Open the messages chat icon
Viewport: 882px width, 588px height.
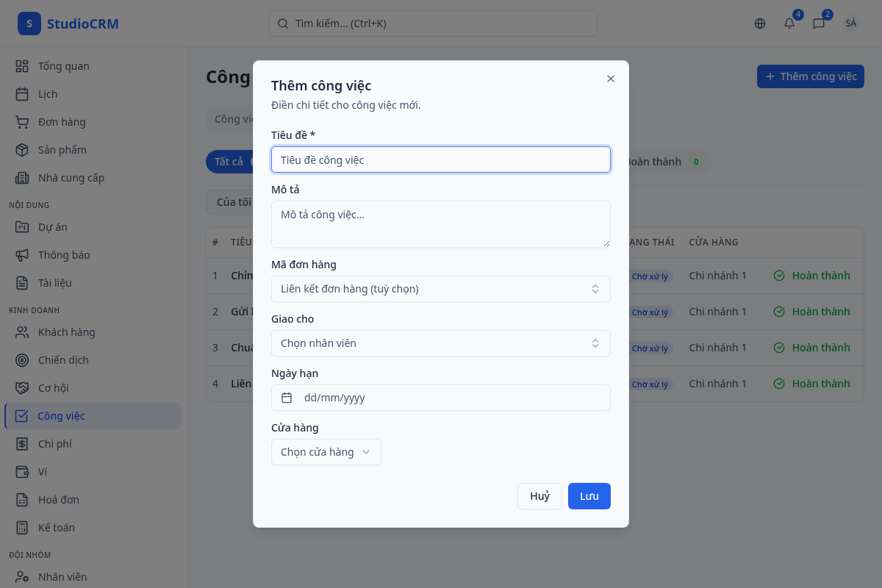tap(819, 24)
